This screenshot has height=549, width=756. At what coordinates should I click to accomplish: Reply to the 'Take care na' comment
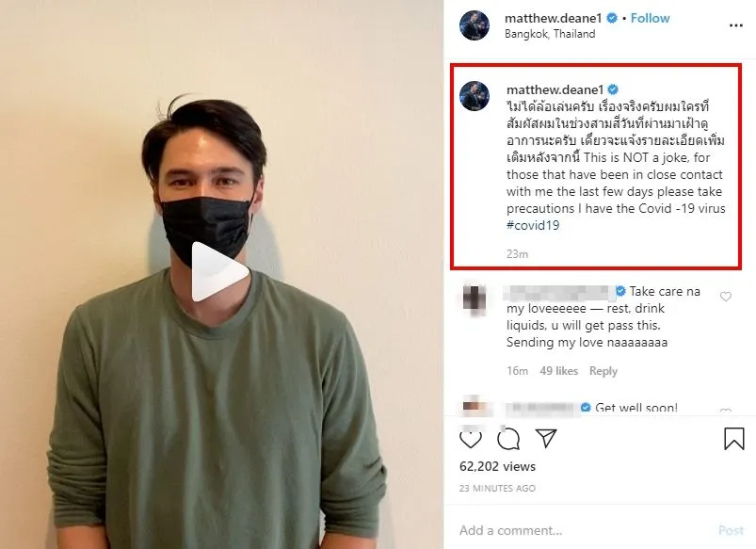tap(603, 371)
